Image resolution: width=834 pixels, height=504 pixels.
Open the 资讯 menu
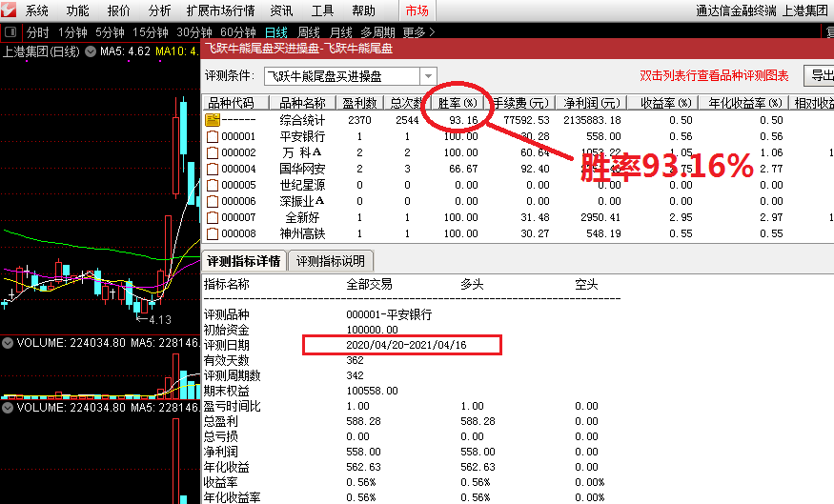[x=281, y=10]
